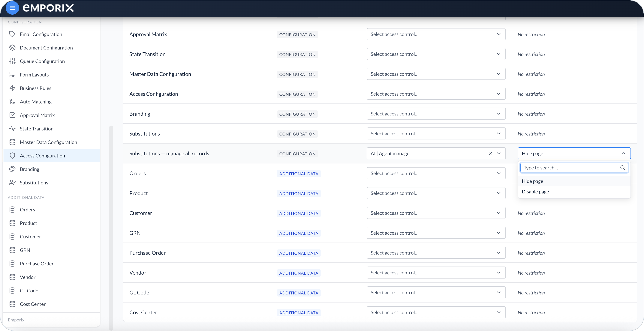The height and width of the screenshot is (331, 644).
Task: Open access control dropdown for Access Configuration row
Action: pyautogui.click(x=436, y=94)
